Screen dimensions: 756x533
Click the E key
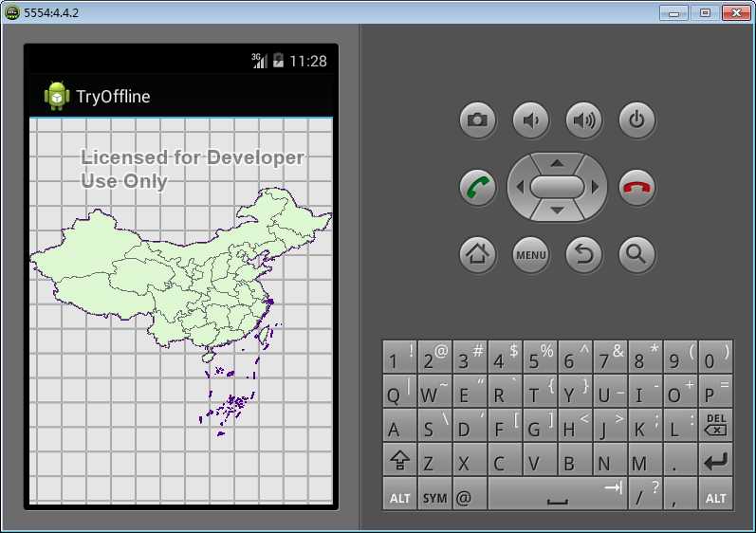click(470, 391)
